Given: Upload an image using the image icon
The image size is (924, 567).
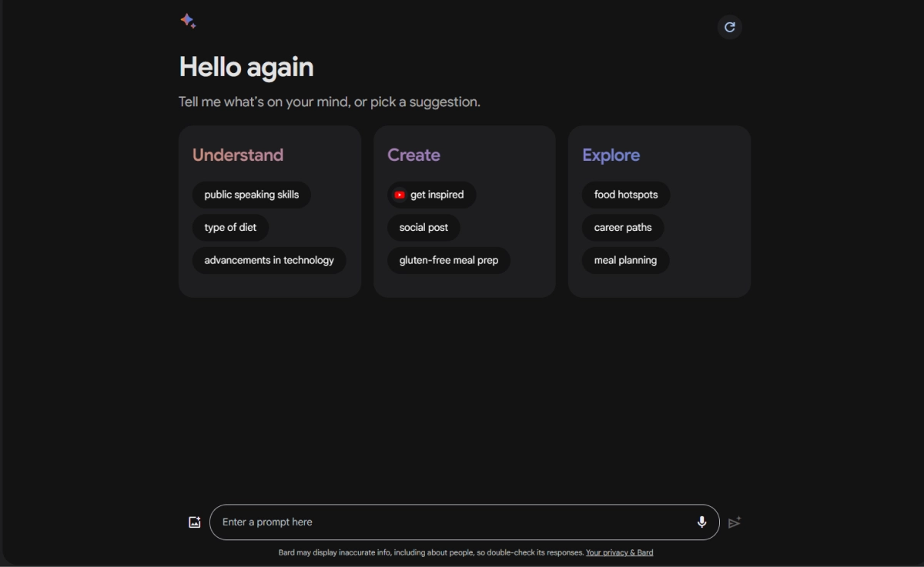Looking at the screenshot, I should point(195,522).
